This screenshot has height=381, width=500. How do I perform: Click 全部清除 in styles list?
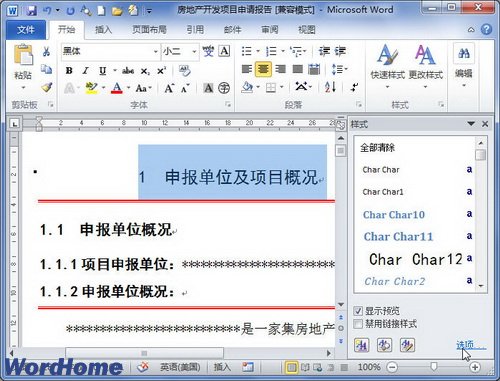tap(377, 148)
